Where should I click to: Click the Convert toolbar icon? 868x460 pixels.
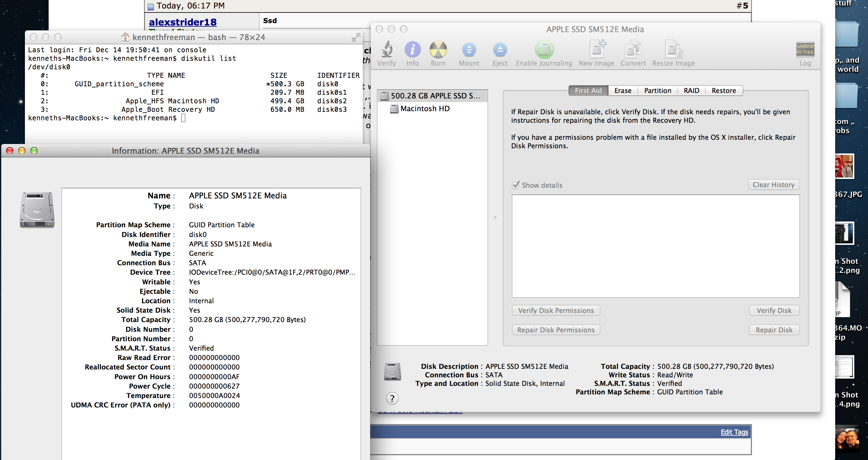[x=633, y=49]
